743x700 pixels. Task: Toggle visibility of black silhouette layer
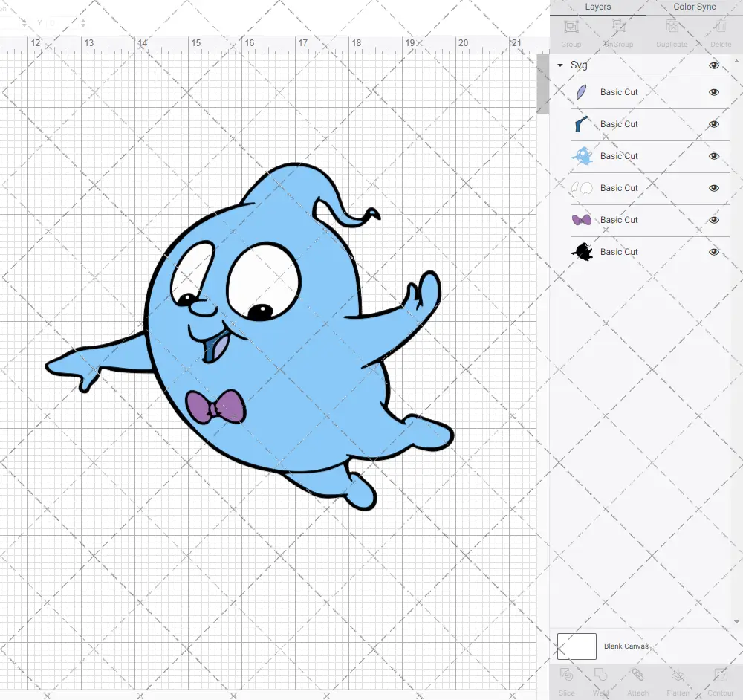(x=714, y=252)
